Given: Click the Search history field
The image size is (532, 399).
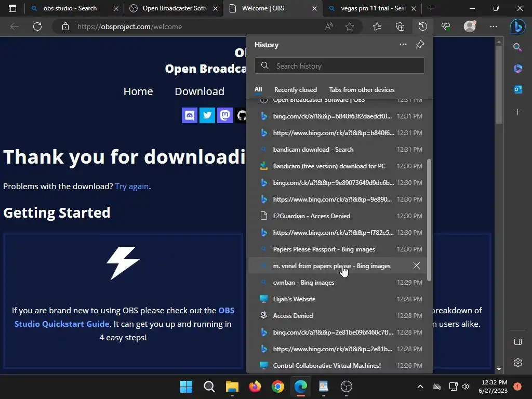Looking at the screenshot, I should (x=340, y=66).
